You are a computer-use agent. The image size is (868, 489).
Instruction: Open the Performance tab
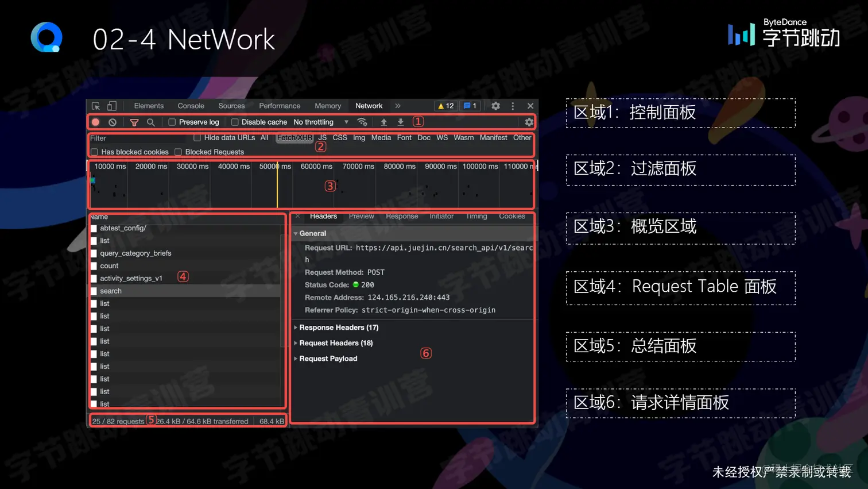(280, 106)
